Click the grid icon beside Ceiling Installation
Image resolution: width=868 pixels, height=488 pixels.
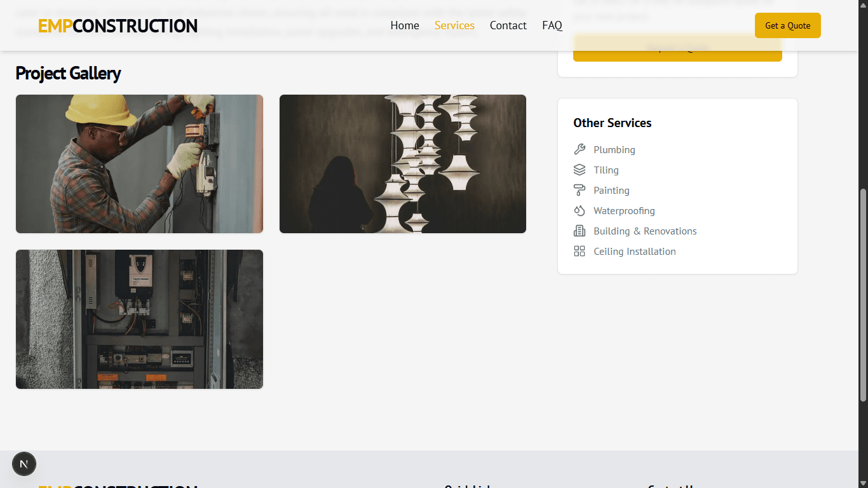[579, 252]
